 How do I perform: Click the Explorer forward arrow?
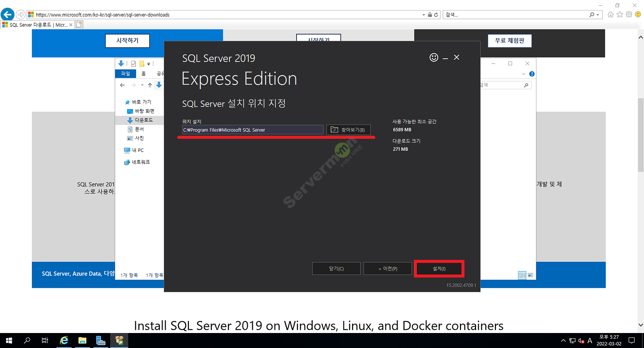(x=133, y=85)
